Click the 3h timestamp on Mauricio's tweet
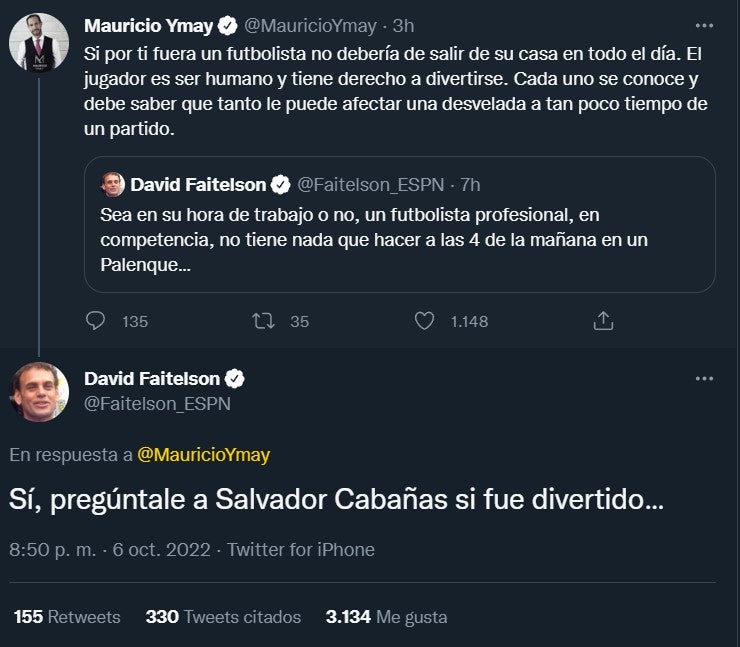The image size is (740, 647). pos(404,25)
